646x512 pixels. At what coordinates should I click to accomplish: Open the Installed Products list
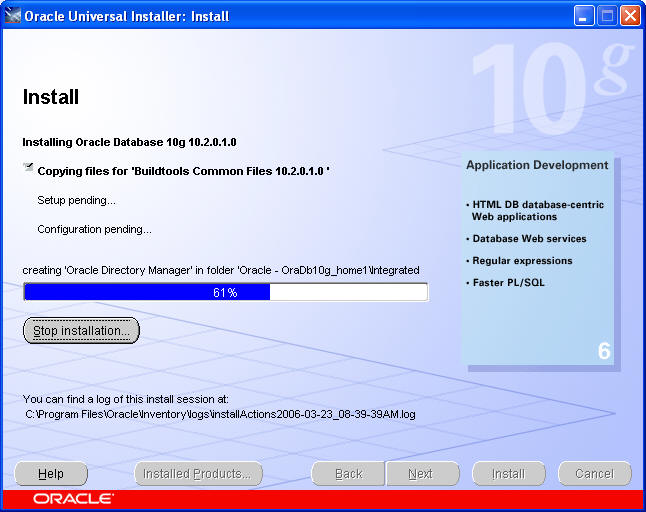tap(198, 474)
